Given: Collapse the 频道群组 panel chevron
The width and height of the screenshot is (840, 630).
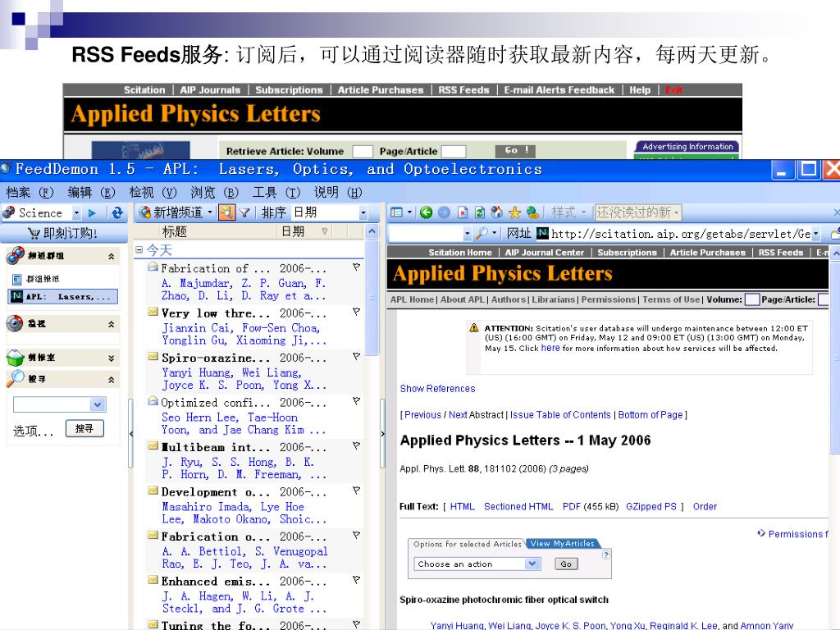Looking at the screenshot, I should pyautogui.click(x=111, y=257).
